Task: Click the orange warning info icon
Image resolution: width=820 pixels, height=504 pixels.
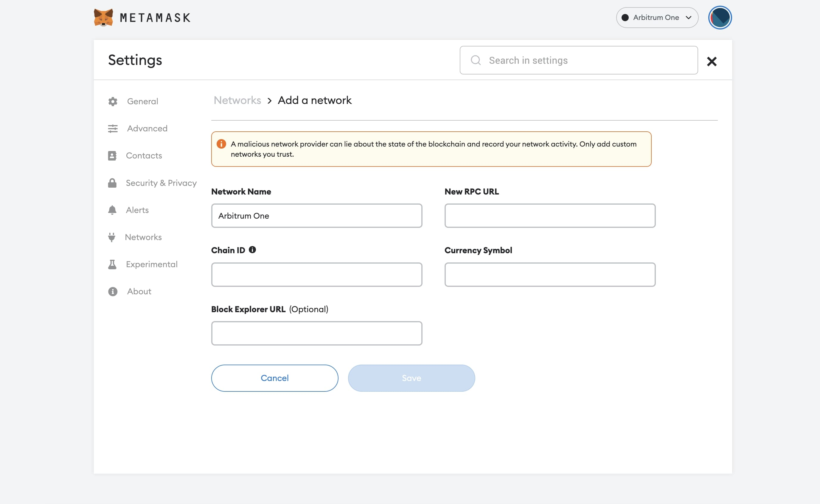Action: [221, 144]
